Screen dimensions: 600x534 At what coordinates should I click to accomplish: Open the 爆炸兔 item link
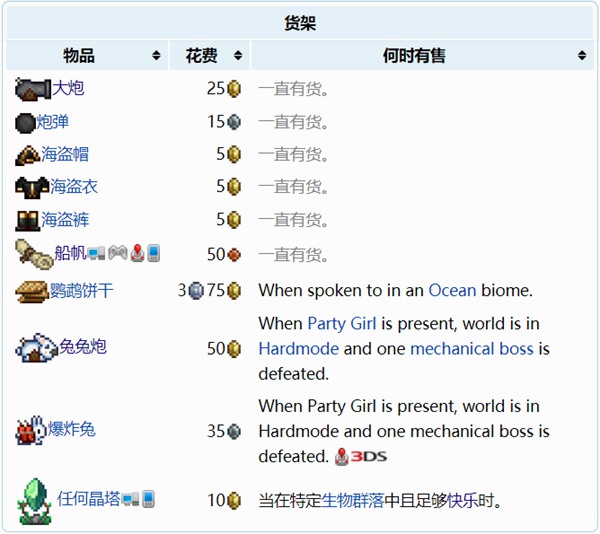click(71, 430)
